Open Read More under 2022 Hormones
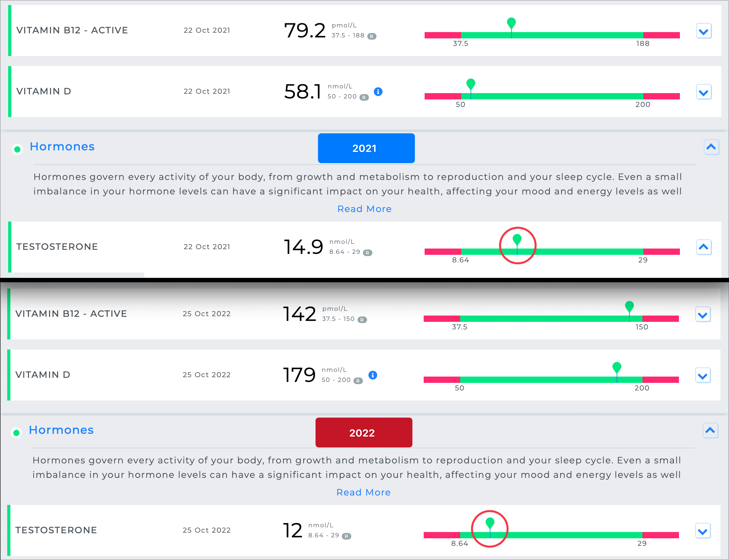 tap(363, 492)
